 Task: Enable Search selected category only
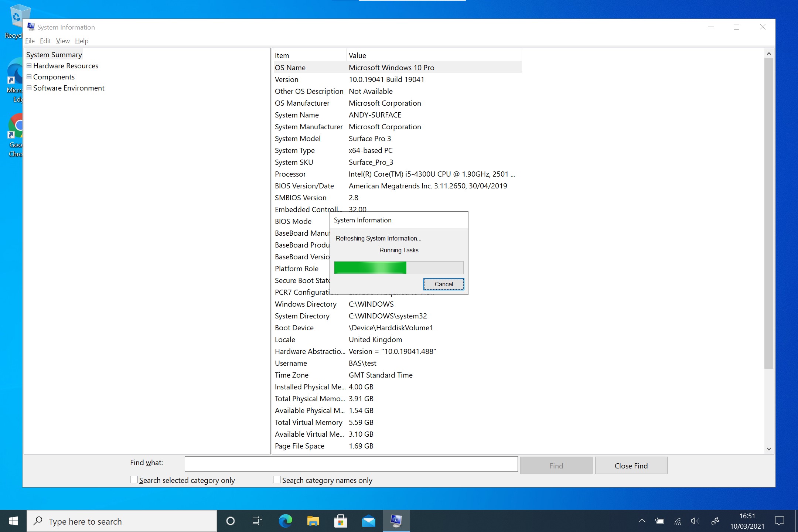click(x=134, y=480)
